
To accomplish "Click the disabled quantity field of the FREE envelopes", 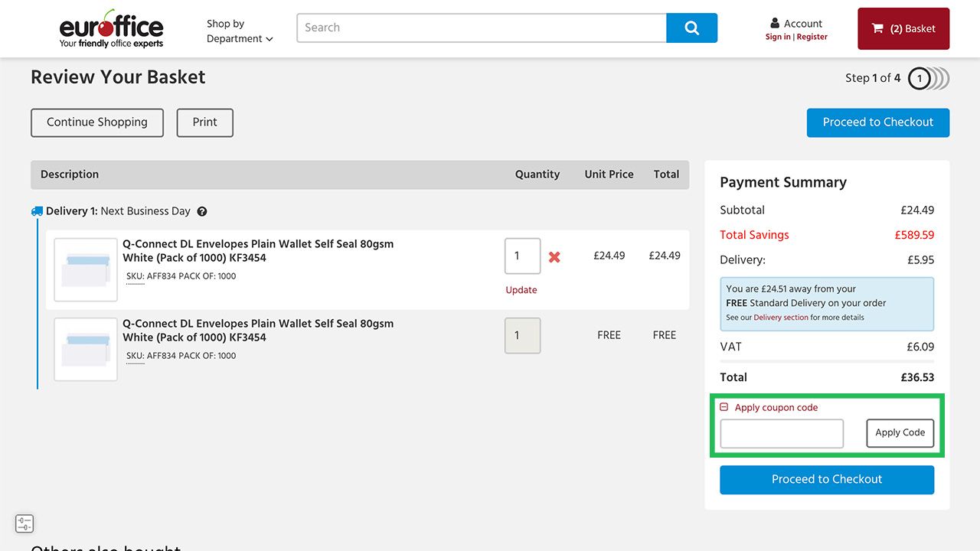I will [523, 336].
